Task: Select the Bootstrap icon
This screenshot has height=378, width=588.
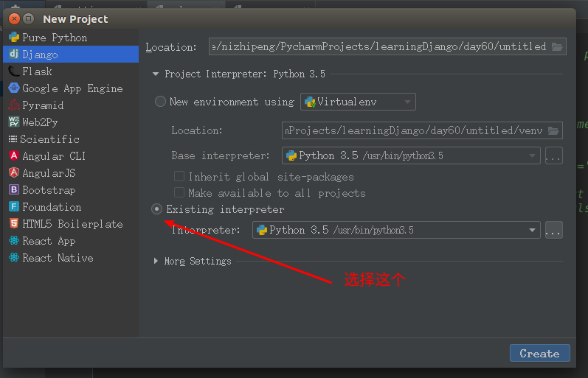Action: [14, 189]
